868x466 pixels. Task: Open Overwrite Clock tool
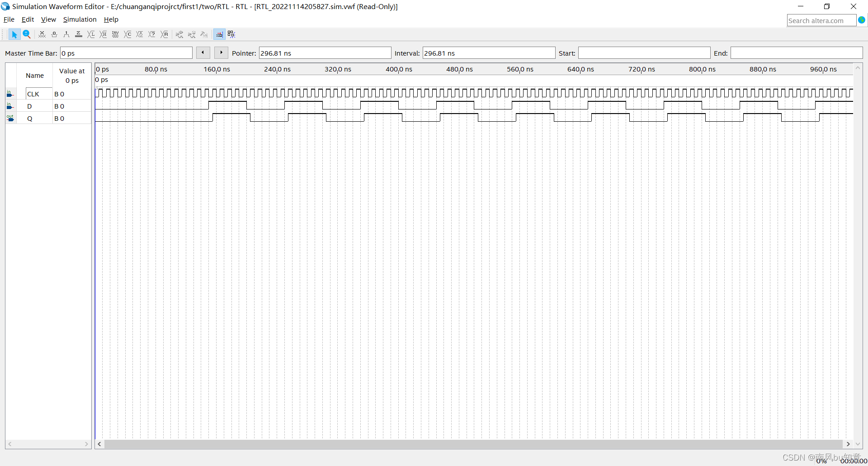(x=140, y=34)
